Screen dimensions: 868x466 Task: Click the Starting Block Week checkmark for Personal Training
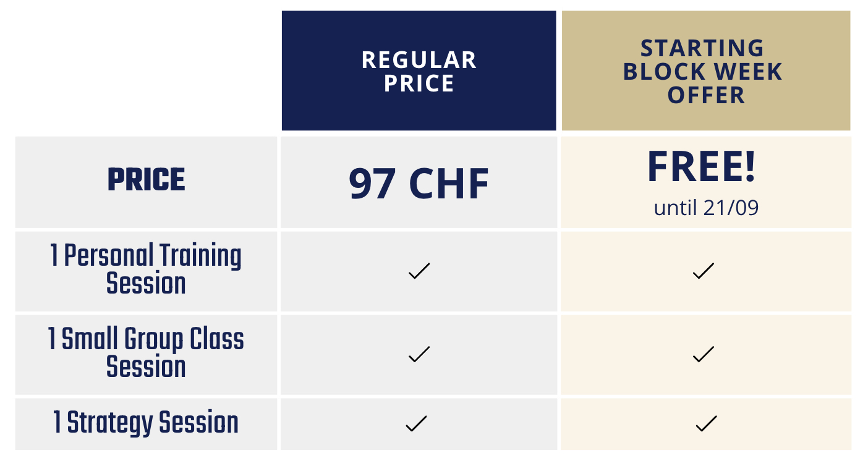pyautogui.click(x=704, y=271)
